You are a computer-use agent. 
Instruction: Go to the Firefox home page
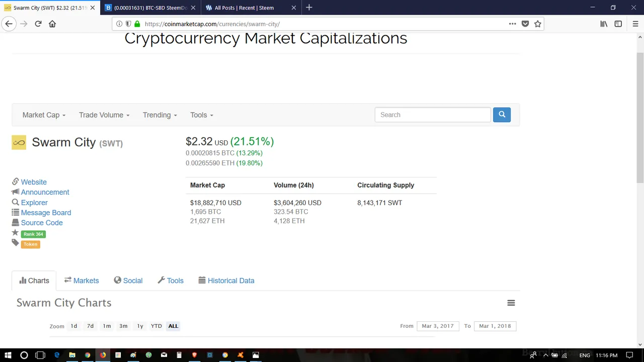click(52, 24)
